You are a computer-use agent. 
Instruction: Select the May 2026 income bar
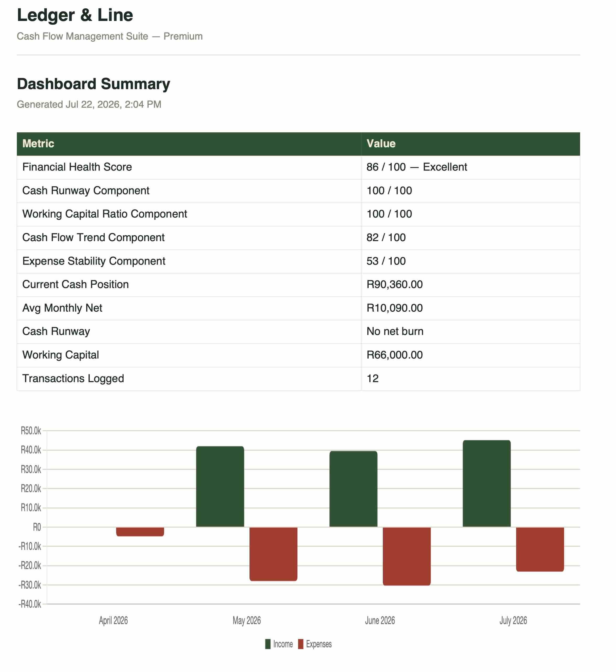[220, 487]
